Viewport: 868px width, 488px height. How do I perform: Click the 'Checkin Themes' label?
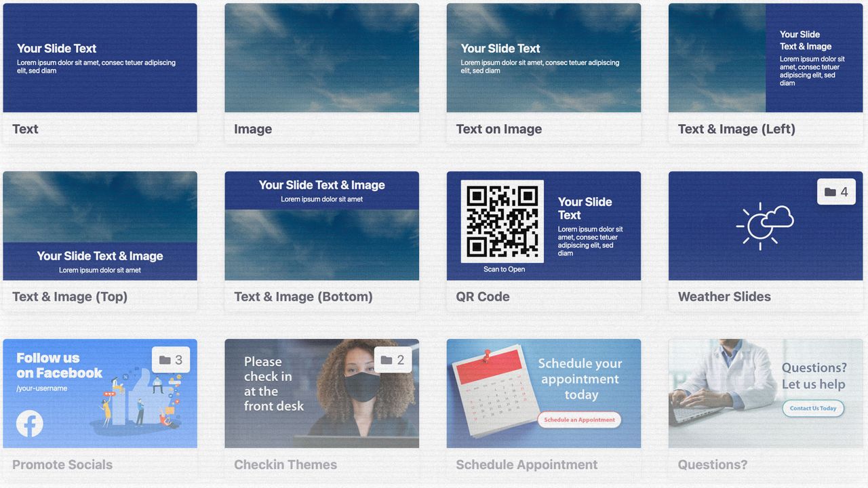(285, 464)
